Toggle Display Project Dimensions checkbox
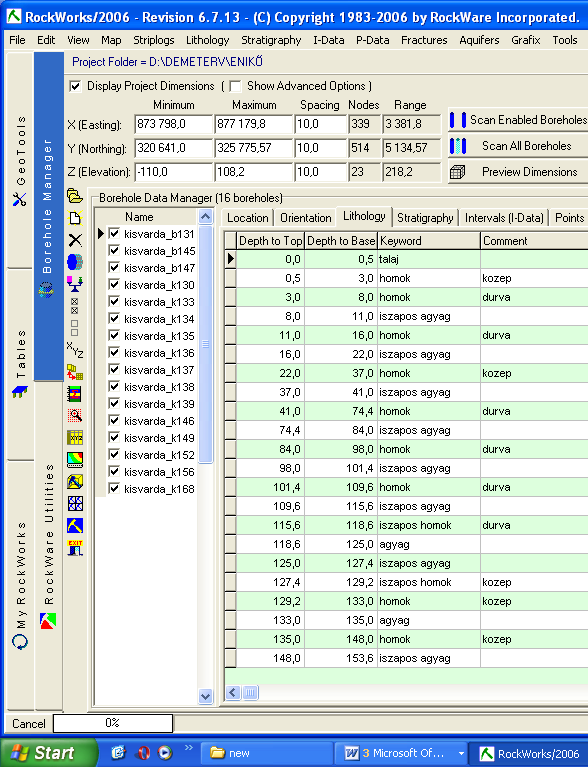The height and width of the screenshot is (767, 588). [75, 87]
